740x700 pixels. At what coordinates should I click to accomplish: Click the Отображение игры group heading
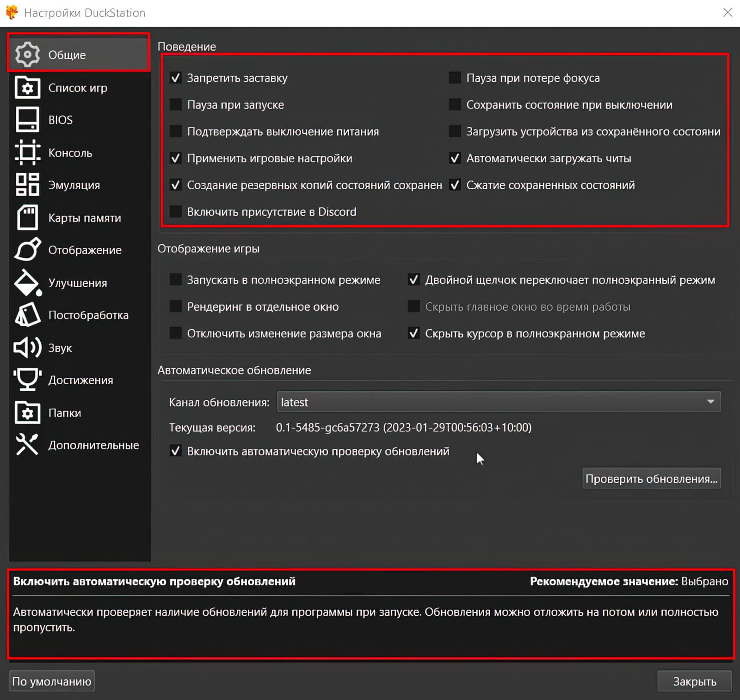(209, 249)
